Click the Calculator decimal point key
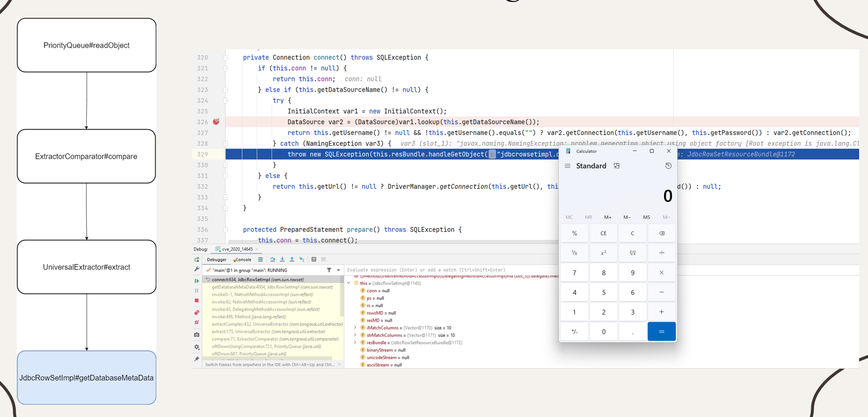Image resolution: width=868 pixels, height=417 pixels. (x=633, y=332)
